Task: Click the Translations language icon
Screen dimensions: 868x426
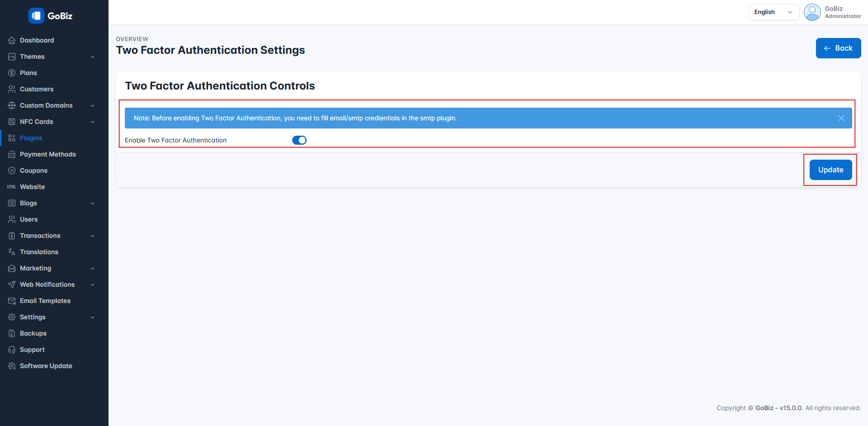Action: (x=12, y=252)
